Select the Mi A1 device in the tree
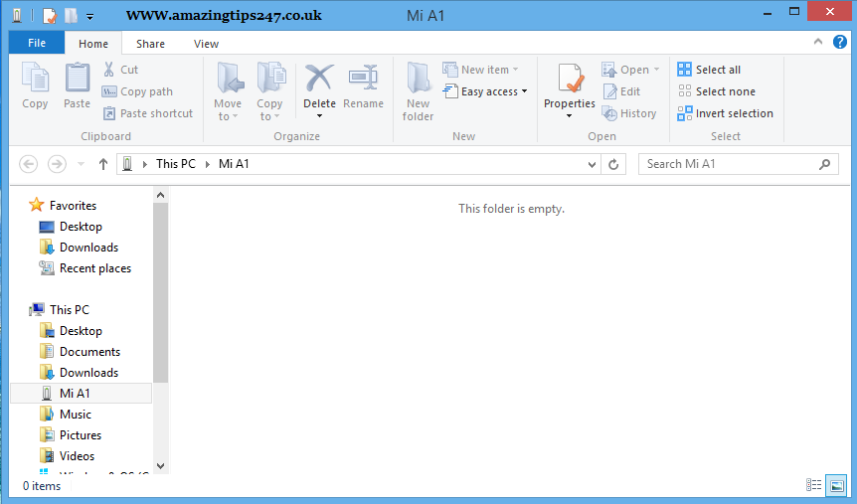 tap(81, 394)
